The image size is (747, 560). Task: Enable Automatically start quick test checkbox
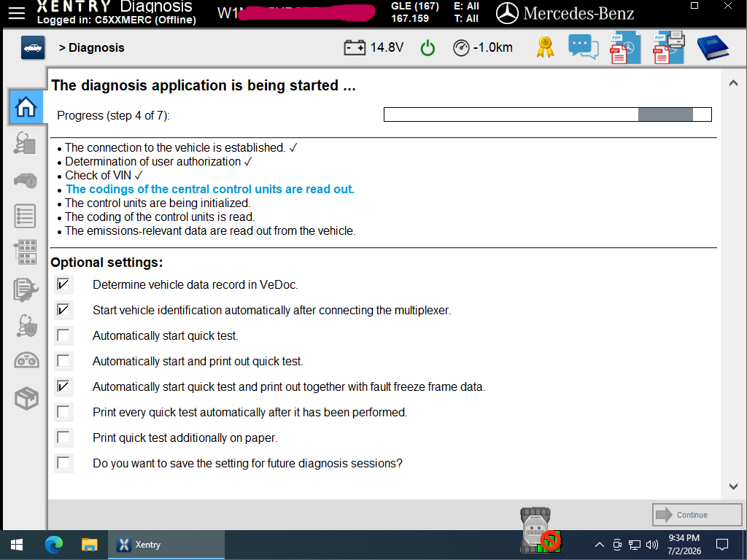tap(63, 335)
